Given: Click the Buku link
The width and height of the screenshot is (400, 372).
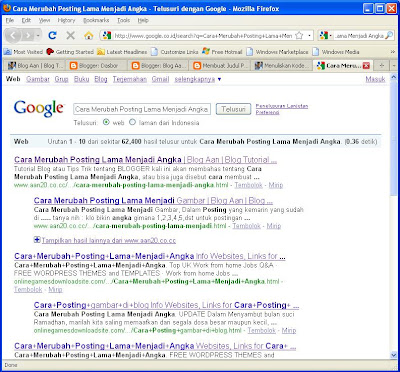Looking at the screenshot, I should pyautogui.click(x=81, y=79).
